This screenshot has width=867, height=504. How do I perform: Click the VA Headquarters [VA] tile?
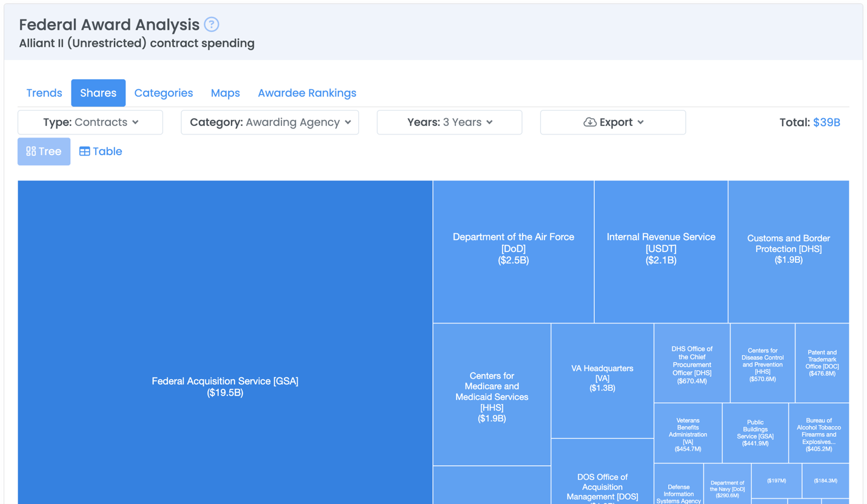tap(603, 380)
